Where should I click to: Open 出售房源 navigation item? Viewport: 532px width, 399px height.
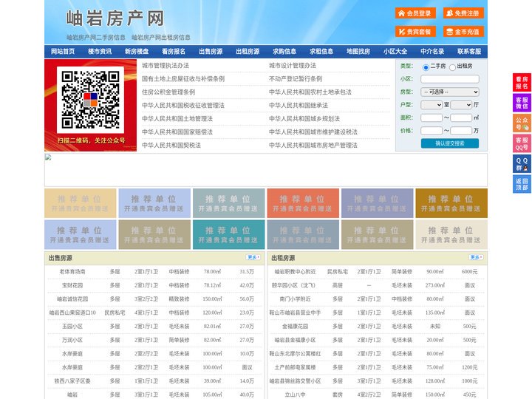tap(211, 52)
